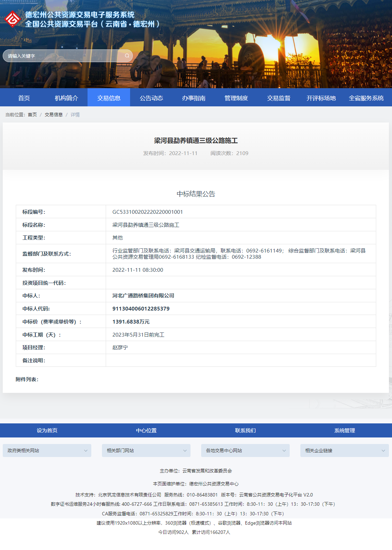Click the 联系我们 footer link

(245, 431)
